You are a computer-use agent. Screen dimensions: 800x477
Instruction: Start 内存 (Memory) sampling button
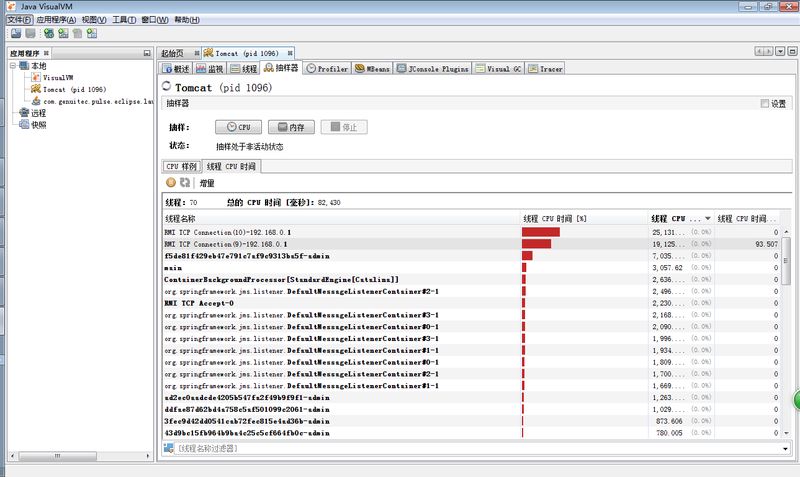pyautogui.click(x=291, y=127)
